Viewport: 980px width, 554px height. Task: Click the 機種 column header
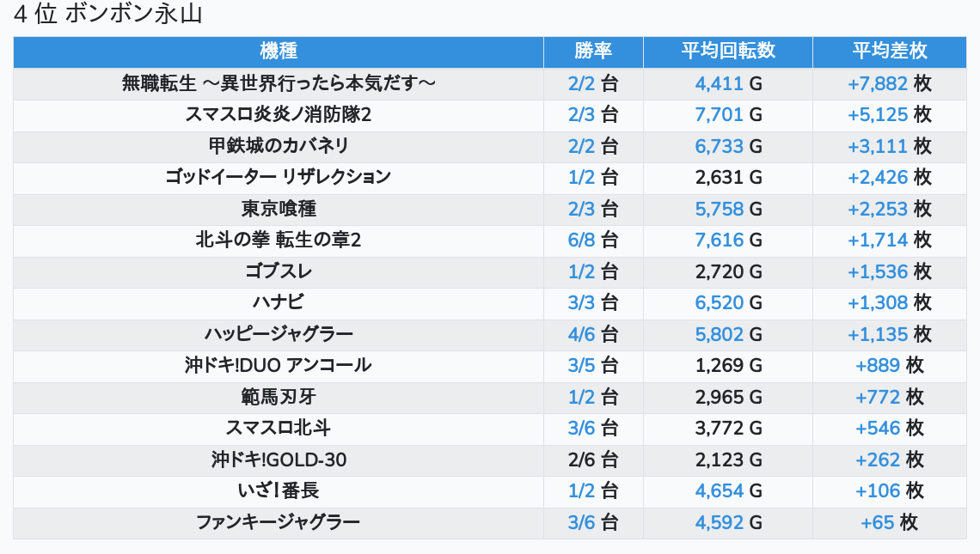pyautogui.click(x=278, y=52)
